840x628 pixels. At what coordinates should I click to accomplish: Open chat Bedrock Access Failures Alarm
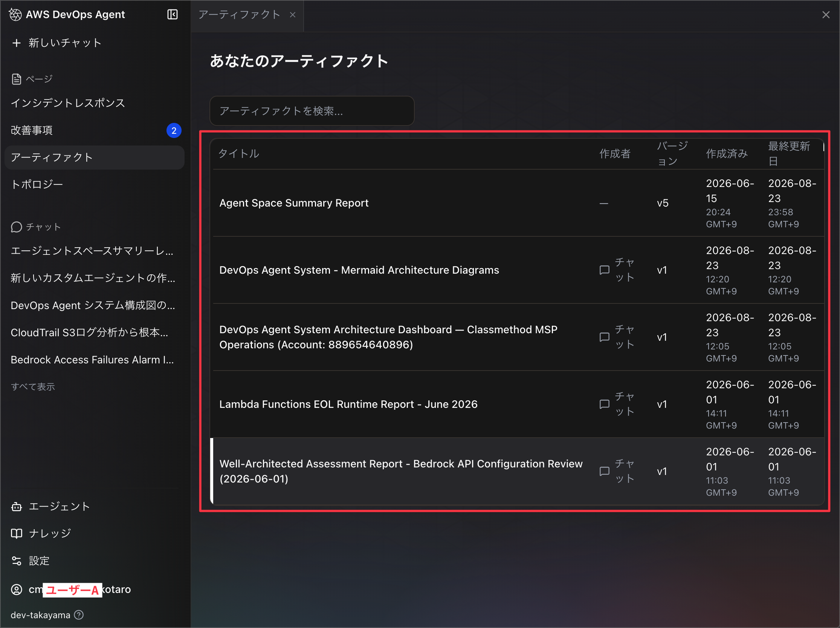click(x=92, y=360)
